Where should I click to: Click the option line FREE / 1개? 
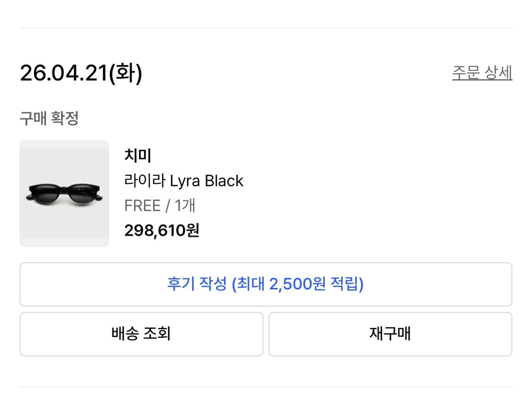pyautogui.click(x=160, y=205)
